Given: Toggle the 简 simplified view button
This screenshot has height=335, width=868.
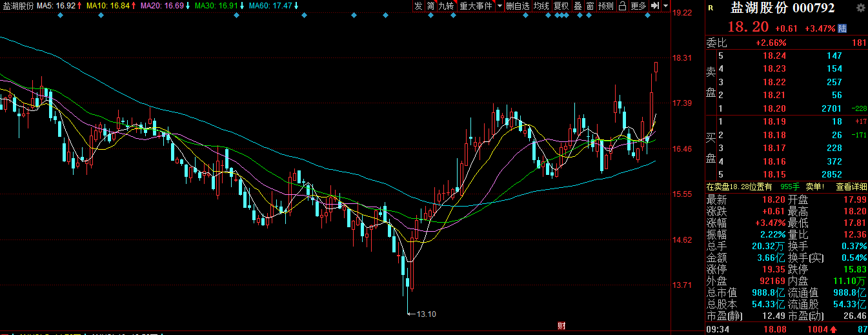Looking at the screenshot, I should click(x=430, y=6).
